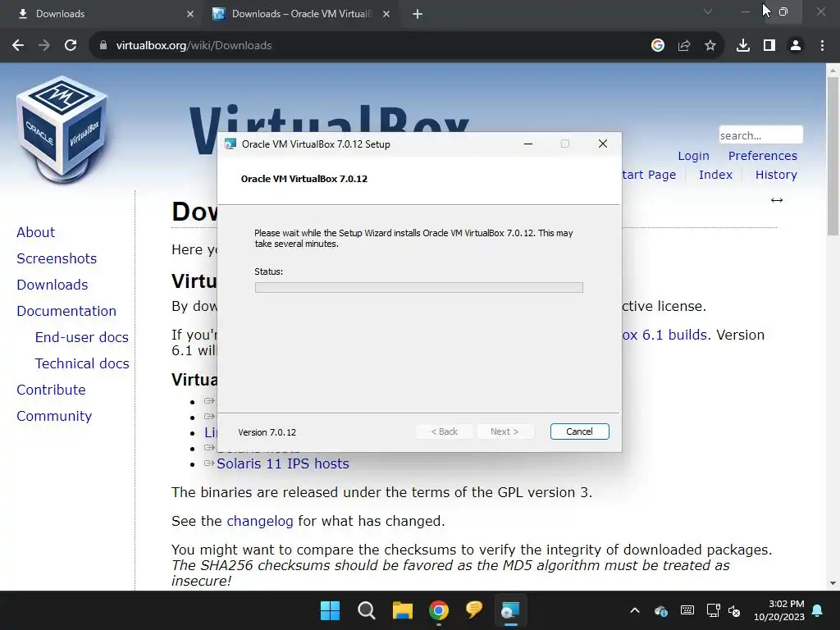Open the tab search dropdown chevron
840x630 pixels.
(708, 11)
